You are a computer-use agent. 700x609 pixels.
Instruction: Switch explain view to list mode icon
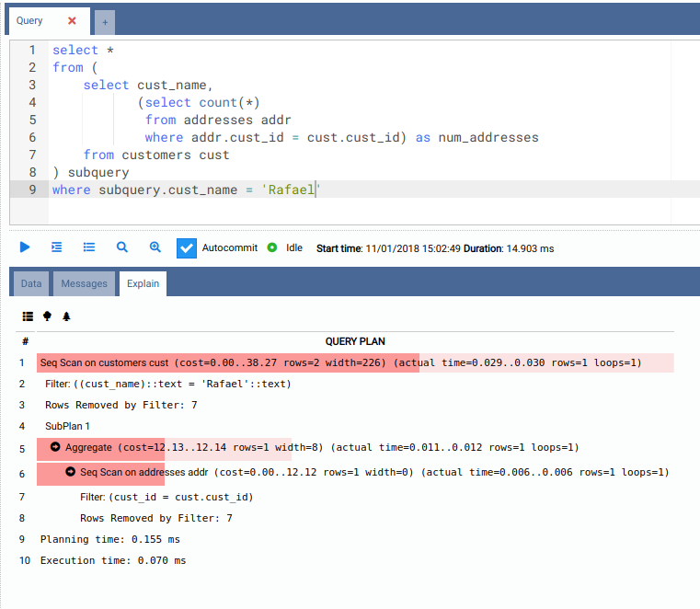[28, 316]
